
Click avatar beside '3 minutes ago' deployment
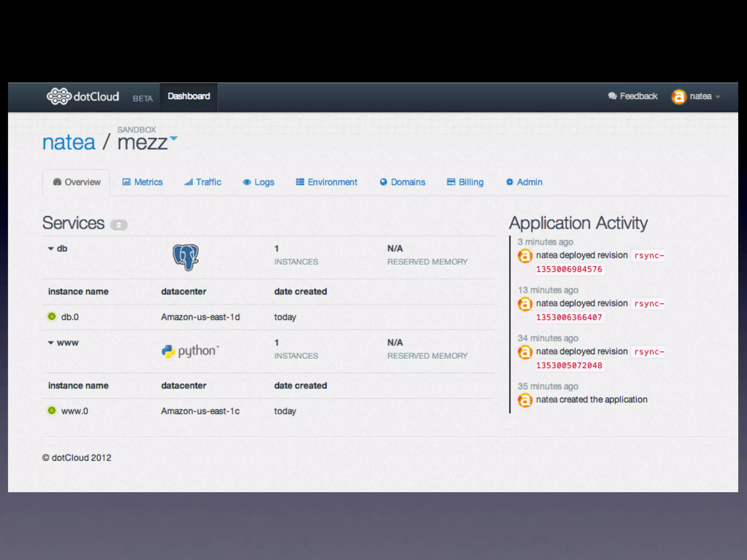pyautogui.click(x=525, y=256)
